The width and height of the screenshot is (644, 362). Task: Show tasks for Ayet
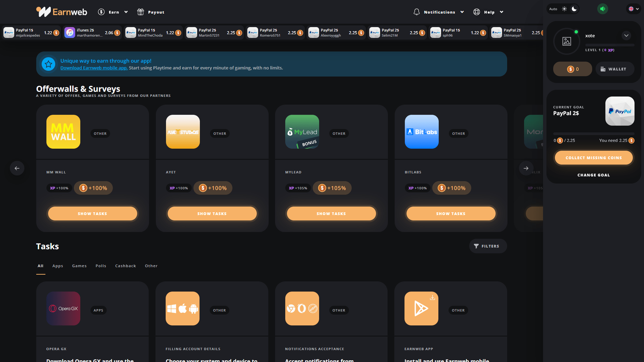click(212, 214)
